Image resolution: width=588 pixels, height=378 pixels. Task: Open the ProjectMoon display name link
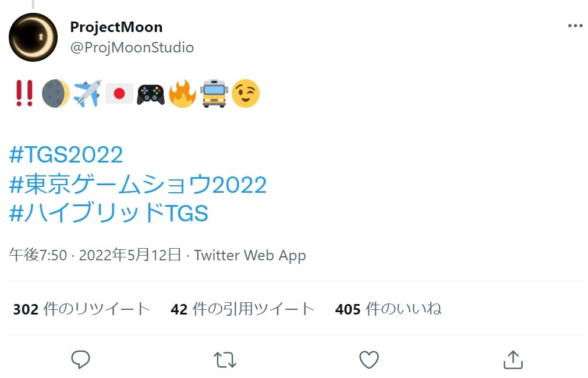pyautogui.click(x=116, y=27)
